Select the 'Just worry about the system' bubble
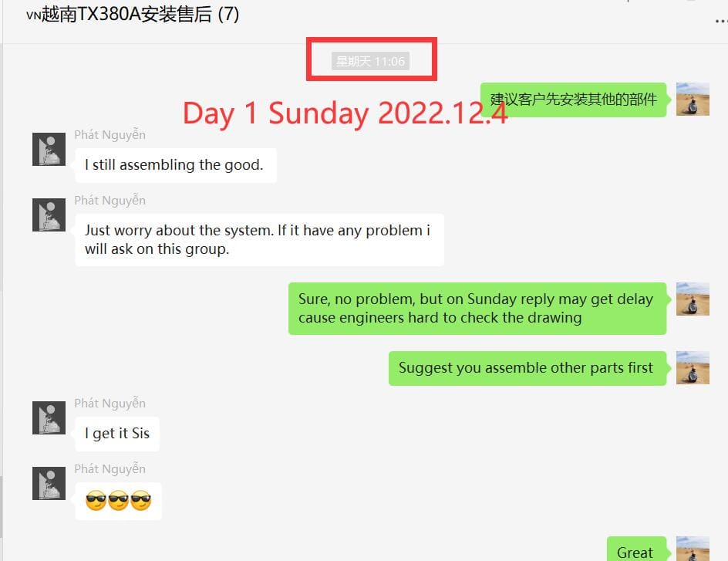This screenshot has width=728, height=561. pos(259,240)
